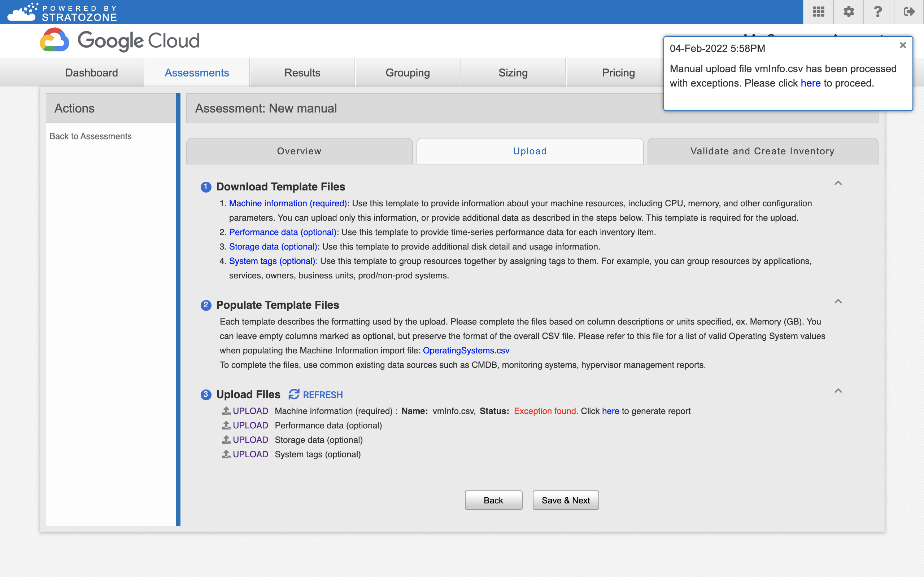The image size is (924, 577).
Task: Collapse the Populate Template Files section
Action: point(839,302)
